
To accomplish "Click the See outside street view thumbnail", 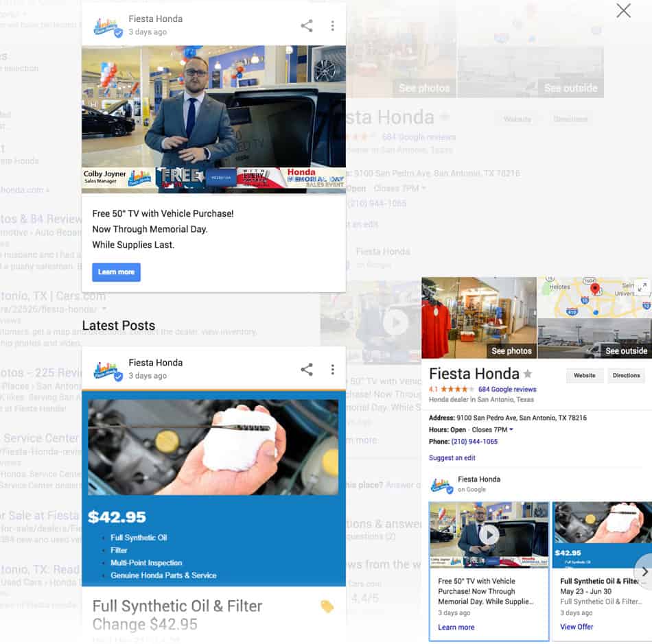I will tap(594, 339).
